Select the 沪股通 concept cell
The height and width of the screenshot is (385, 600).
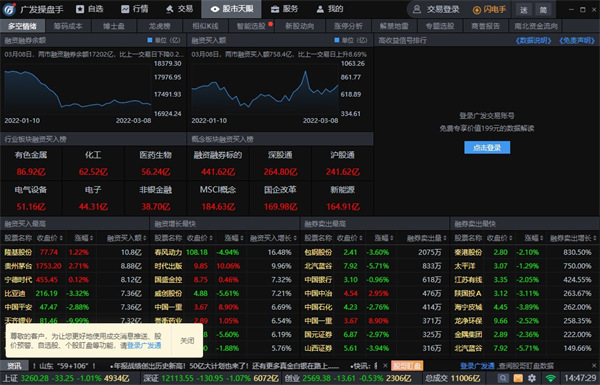342,163
